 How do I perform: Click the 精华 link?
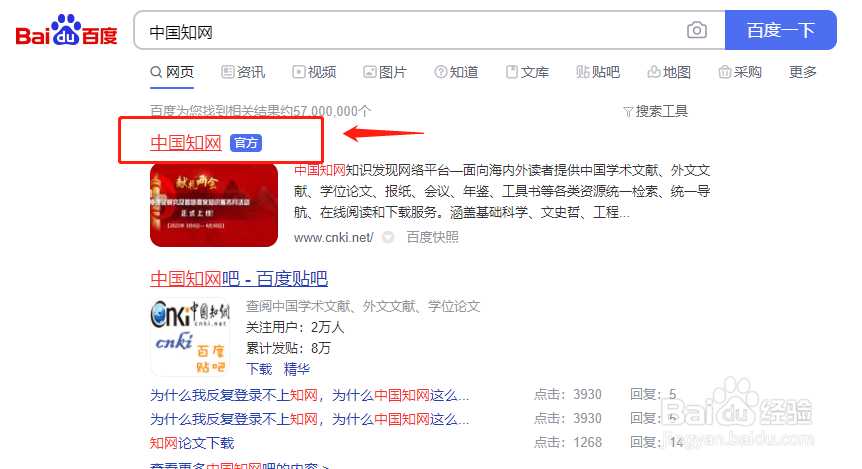[297, 369]
